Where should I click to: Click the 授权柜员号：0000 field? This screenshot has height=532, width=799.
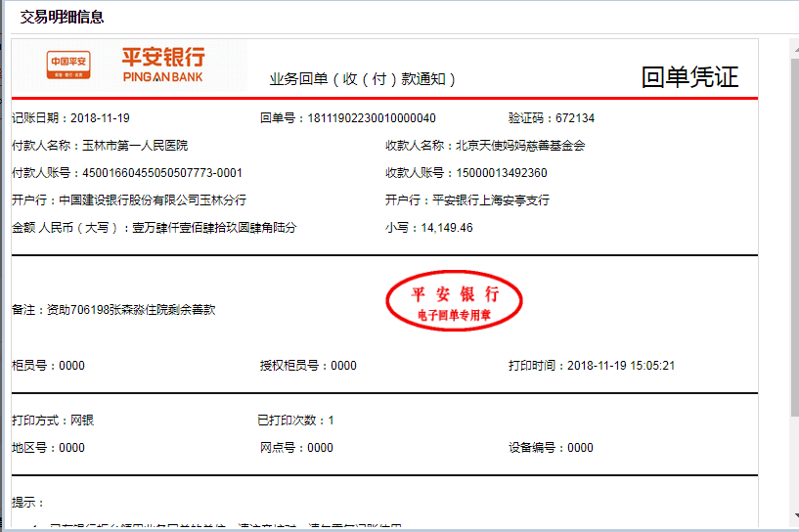308,366
